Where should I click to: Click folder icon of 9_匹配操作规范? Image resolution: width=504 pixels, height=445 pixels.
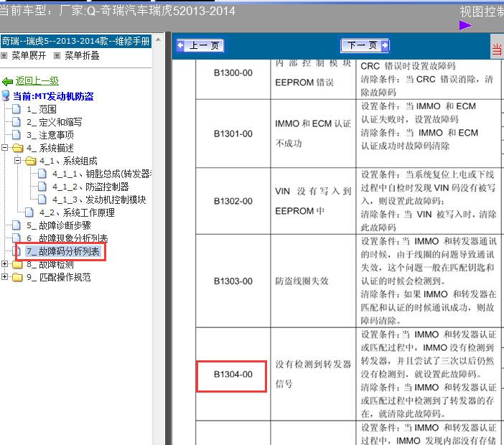pyautogui.click(x=17, y=277)
